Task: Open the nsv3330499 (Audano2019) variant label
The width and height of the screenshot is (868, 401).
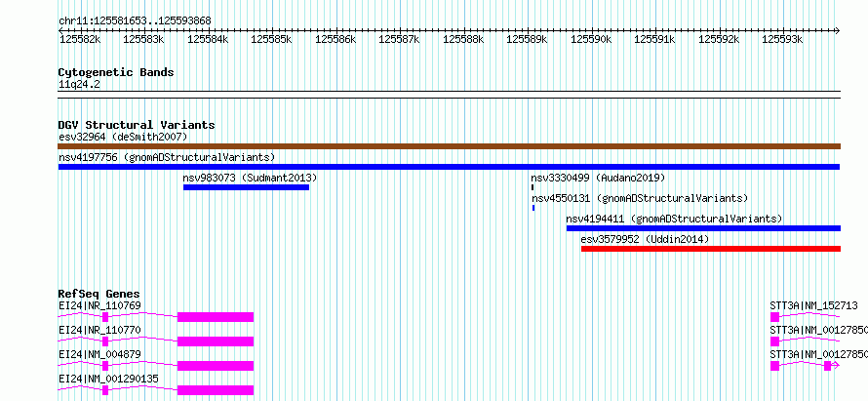Action: tap(598, 178)
